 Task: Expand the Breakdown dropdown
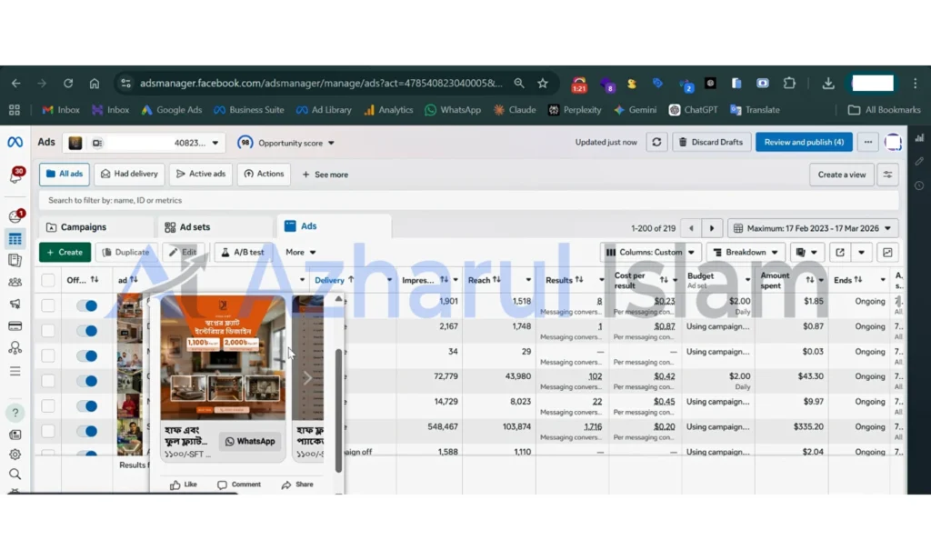click(x=746, y=253)
